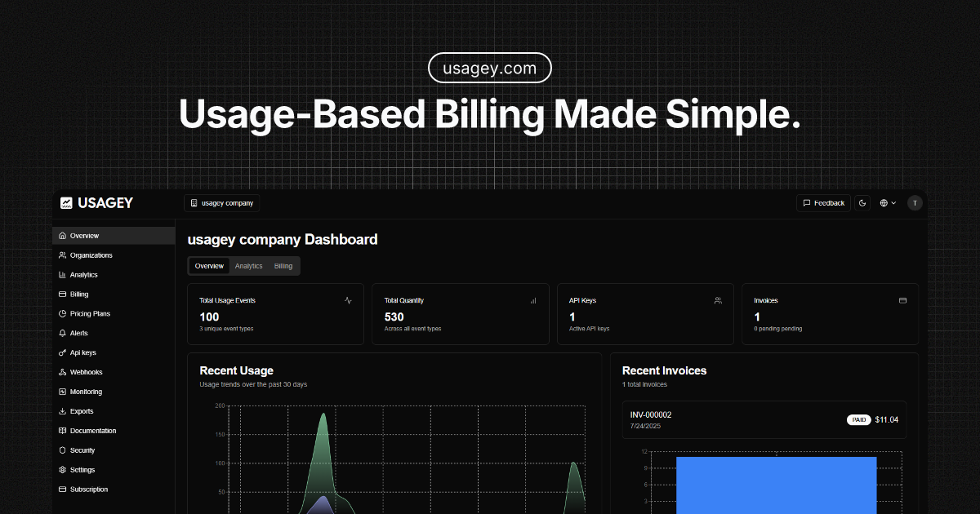The image size is (980, 514).
Task: Click the activity icon on Total Usage Events card
Action: click(x=346, y=300)
